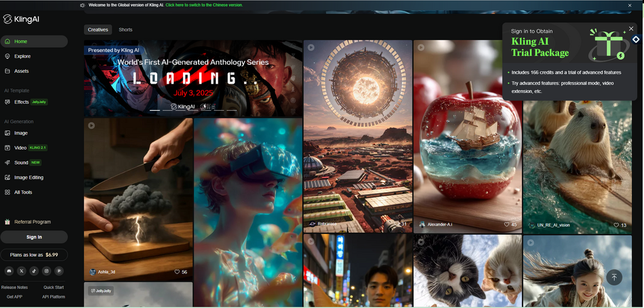Open the Quick Start link
The image size is (644, 308).
[53, 287]
